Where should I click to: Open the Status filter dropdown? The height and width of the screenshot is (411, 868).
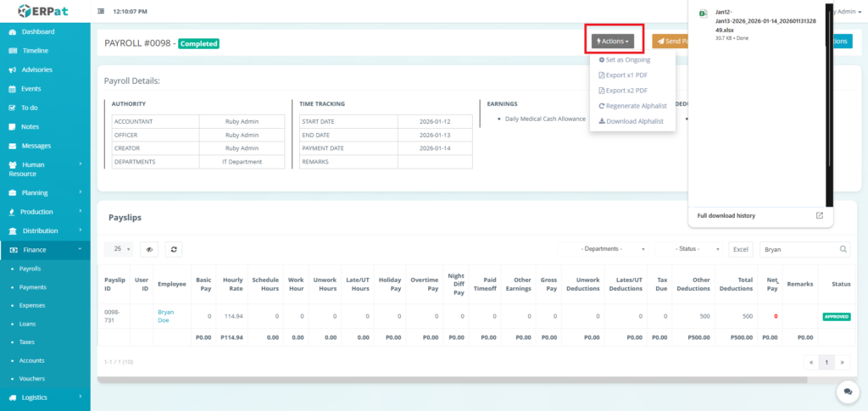point(690,249)
